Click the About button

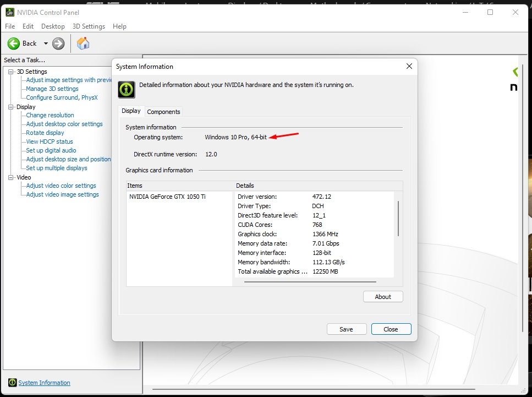click(x=383, y=296)
